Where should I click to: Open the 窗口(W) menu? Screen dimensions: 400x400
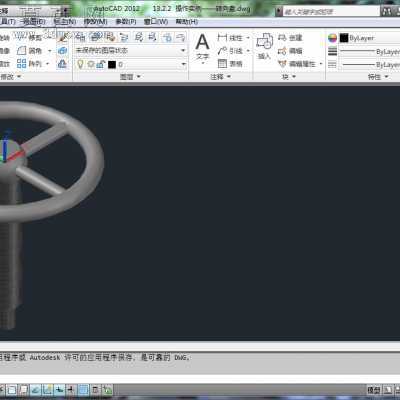pos(156,22)
